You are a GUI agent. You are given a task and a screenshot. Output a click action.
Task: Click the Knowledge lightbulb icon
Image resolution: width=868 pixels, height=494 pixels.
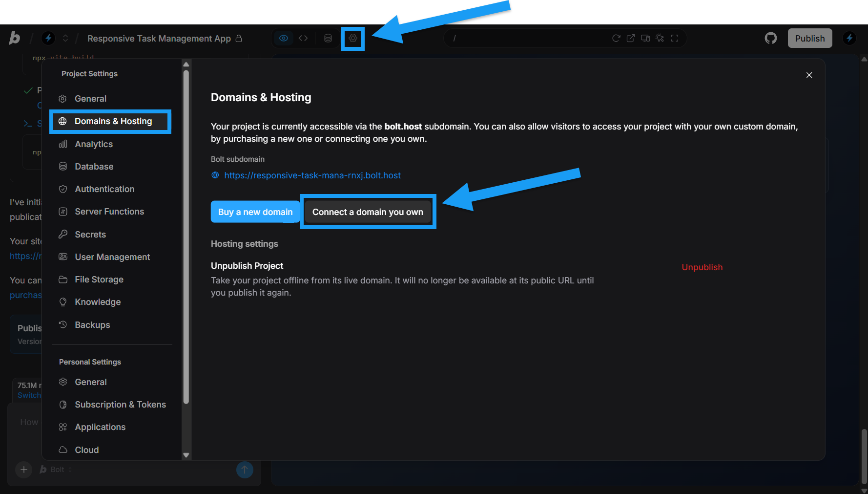point(63,302)
